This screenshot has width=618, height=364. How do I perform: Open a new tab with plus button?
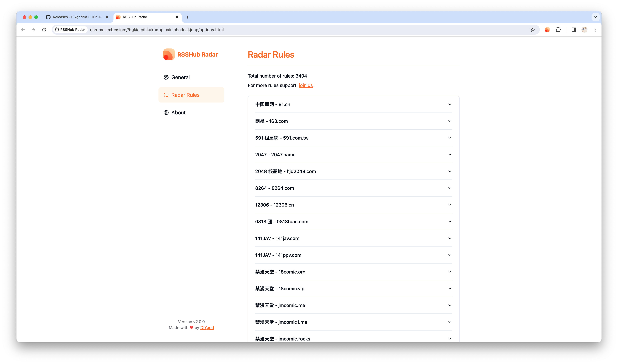(188, 17)
